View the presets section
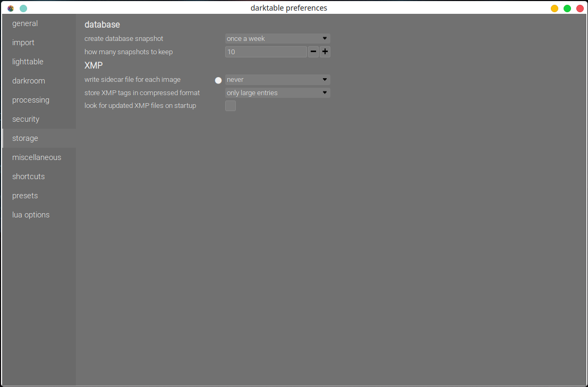Image resolution: width=588 pixels, height=387 pixels. tap(24, 196)
